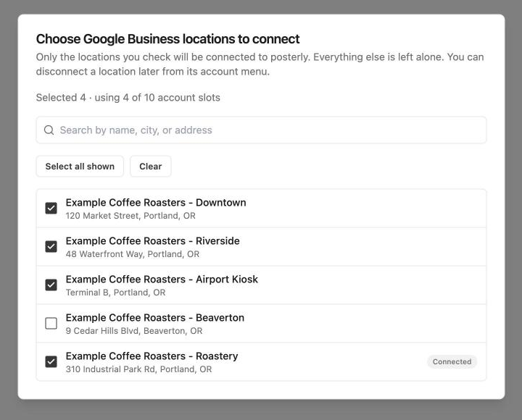
Task: Click "Example Coffee Roasters - Beaverton" name
Action: tap(155, 318)
